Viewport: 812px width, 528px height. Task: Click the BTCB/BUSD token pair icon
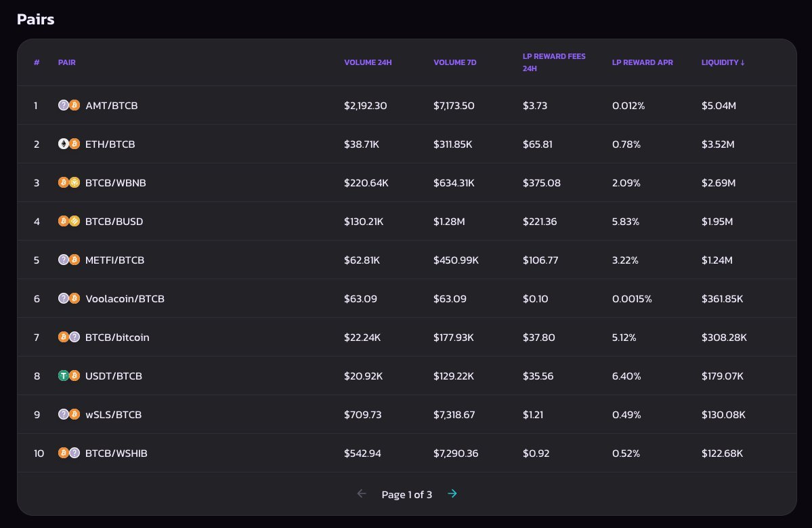point(69,221)
